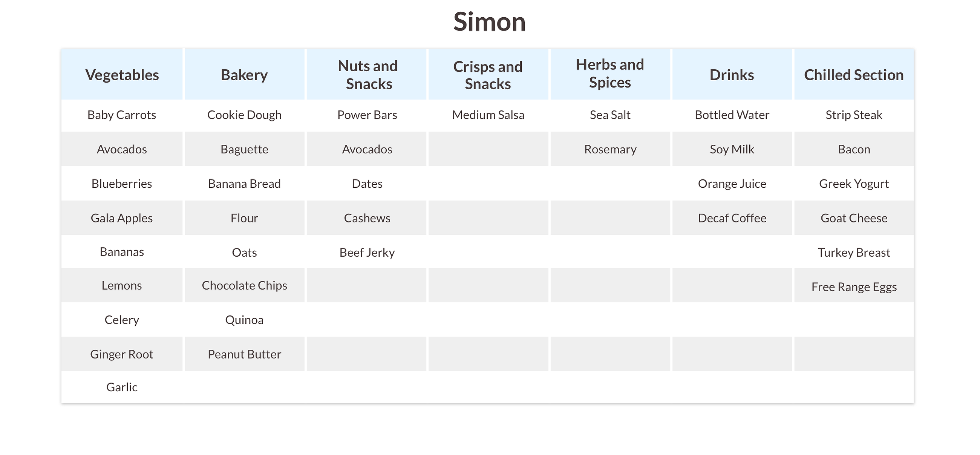
Task: Click the Cookie Dough entry
Action: click(244, 115)
